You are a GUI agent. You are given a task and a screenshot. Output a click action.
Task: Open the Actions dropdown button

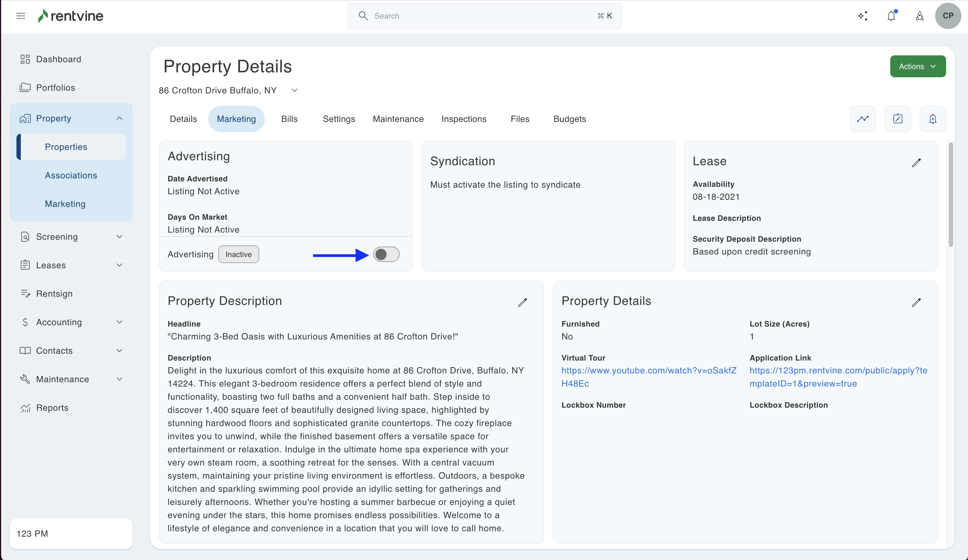tap(917, 66)
